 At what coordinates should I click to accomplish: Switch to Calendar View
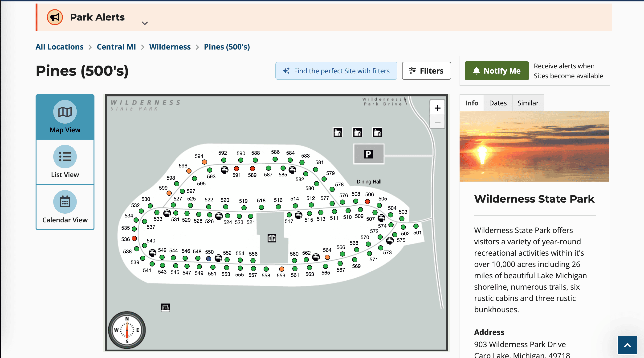65,207
